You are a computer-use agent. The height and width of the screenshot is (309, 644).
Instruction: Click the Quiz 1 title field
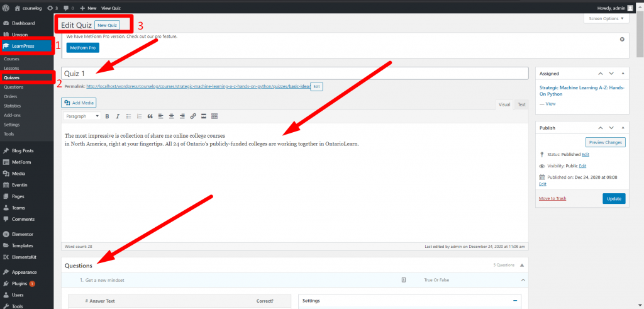coord(294,73)
